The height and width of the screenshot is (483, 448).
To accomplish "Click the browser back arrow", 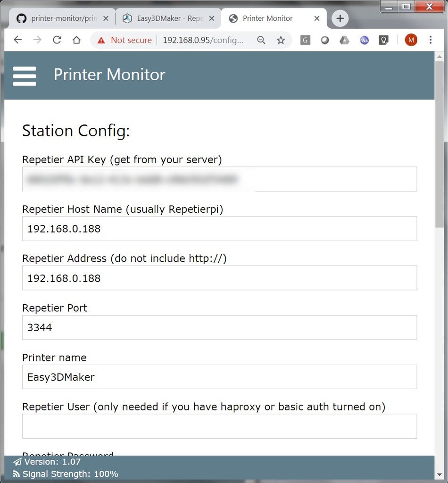I will click(x=18, y=40).
